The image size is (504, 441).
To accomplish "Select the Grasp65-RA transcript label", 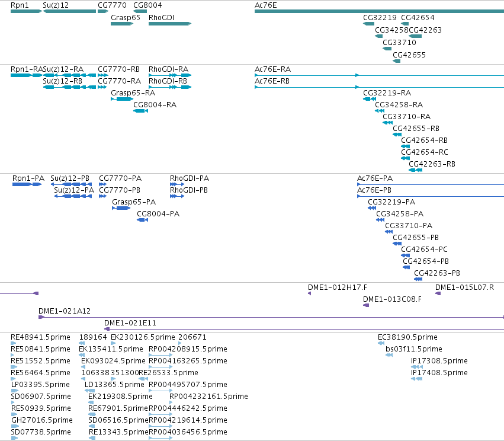I will [133, 93].
